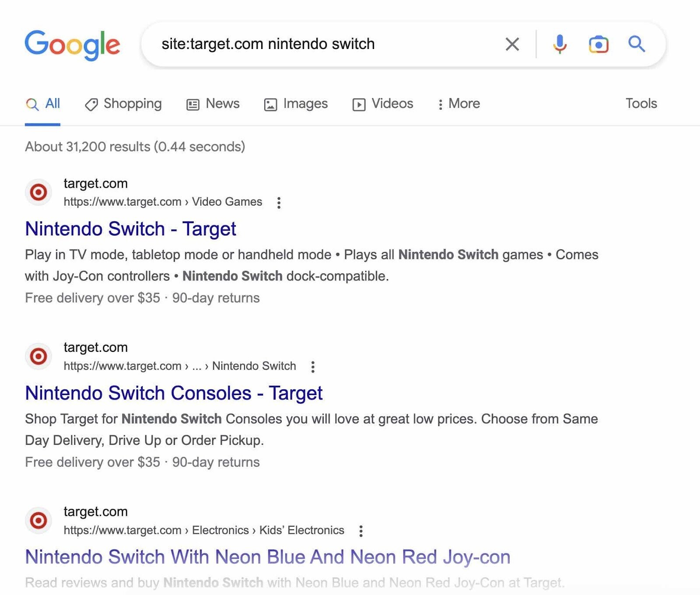The image size is (700, 595).
Task: Open the three-dot menu for Nintendo Switch Consoles result
Action: point(313,367)
